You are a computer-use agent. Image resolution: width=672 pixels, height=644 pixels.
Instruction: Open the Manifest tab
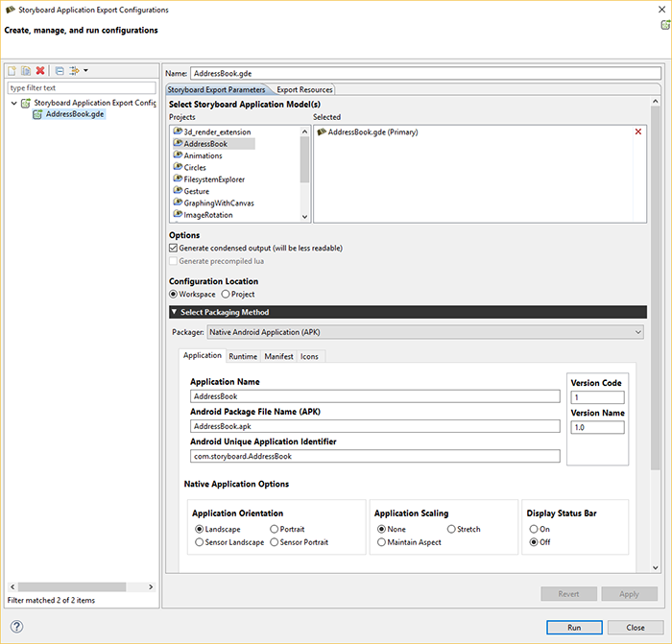point(278,356)
